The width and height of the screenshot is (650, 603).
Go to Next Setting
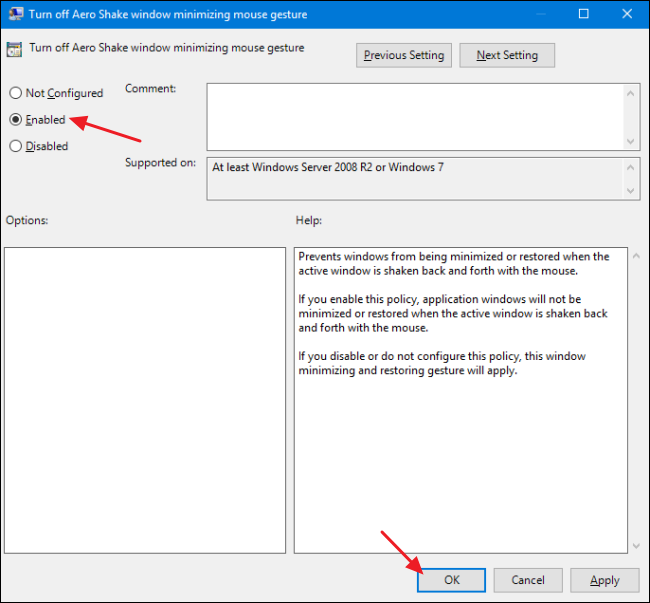click(507, 55)
